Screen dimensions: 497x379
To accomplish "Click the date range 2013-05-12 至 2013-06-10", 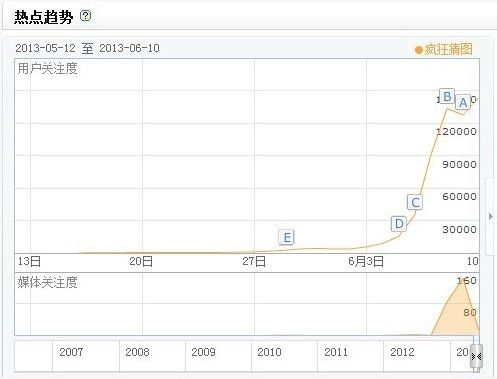I will coord(87,48).
